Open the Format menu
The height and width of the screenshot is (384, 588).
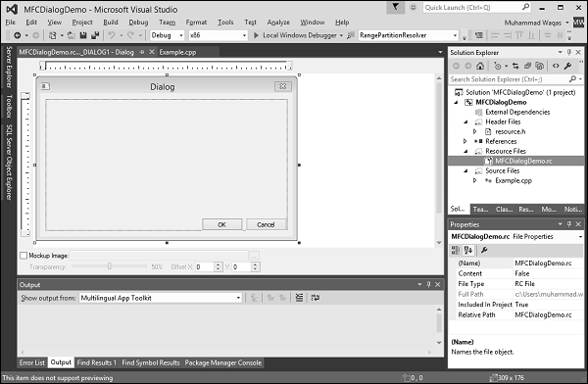196,23
